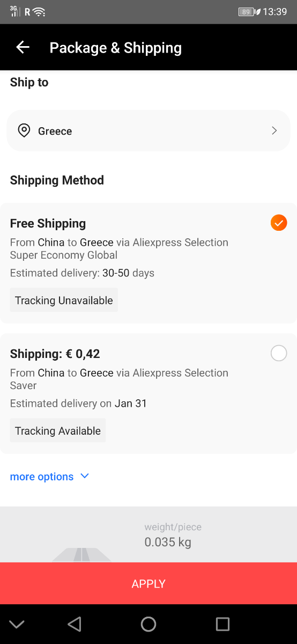Tap the Shipping Method section heading

click(57, 180)
